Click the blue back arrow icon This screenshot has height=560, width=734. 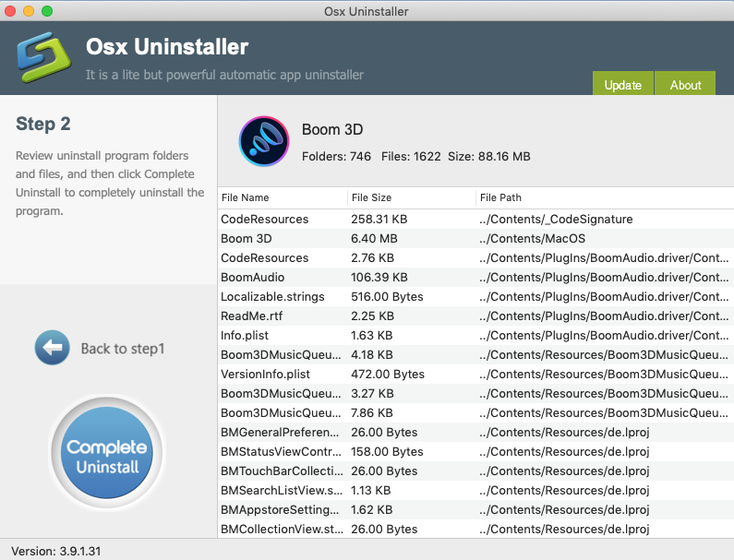click(x=53, y=348)
